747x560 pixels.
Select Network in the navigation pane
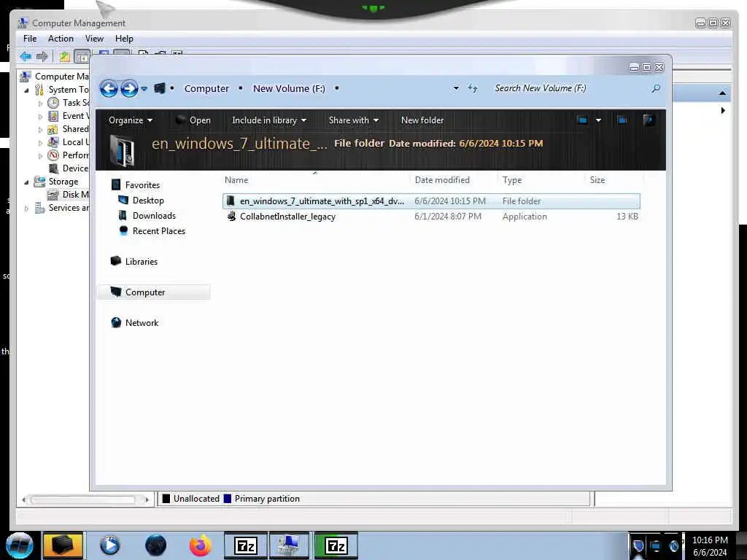tap(142, 323)
